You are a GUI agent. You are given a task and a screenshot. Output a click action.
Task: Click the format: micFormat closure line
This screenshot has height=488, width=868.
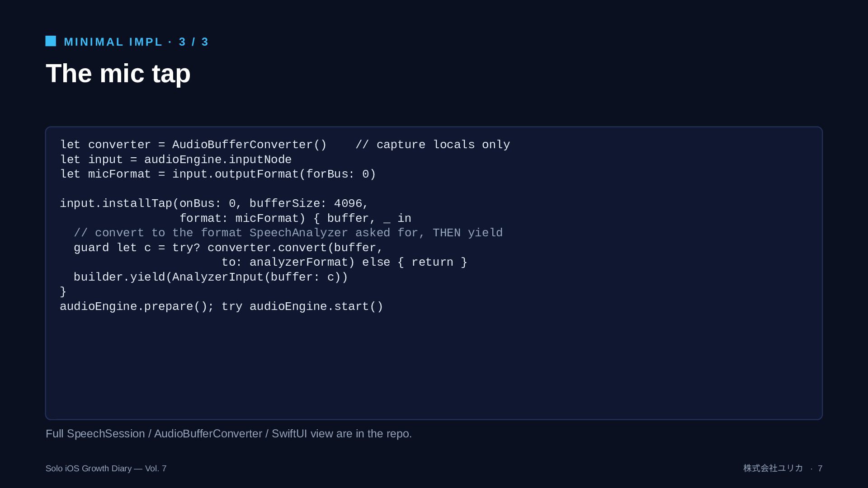pyautogui.click(x=295, y=218)
